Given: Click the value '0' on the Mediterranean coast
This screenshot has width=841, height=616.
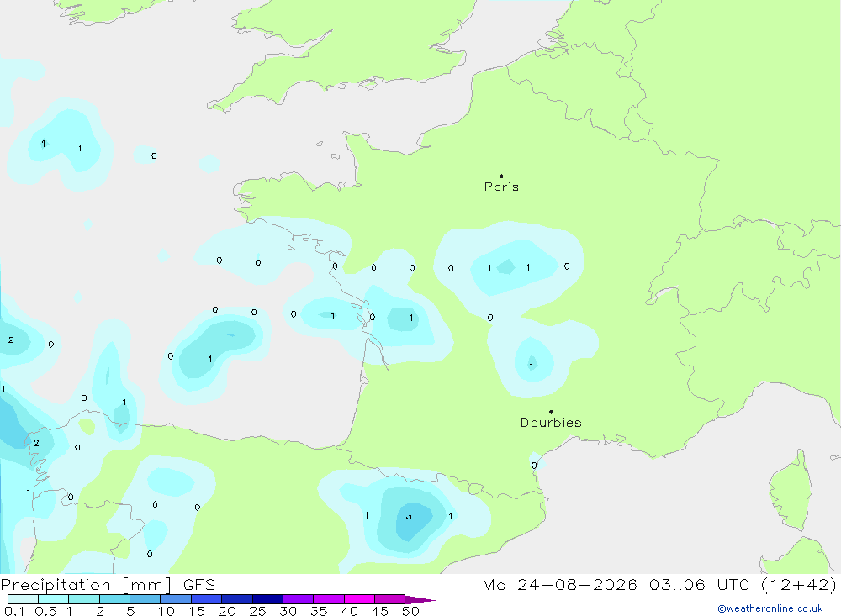Looking at the screenshot, I should pos(534,466).
